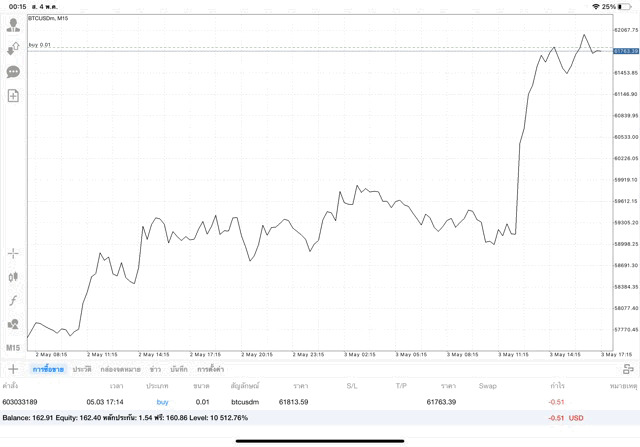Open the M15 timeframe selector
The image size is (640, 447).
[x=13, y=347]
